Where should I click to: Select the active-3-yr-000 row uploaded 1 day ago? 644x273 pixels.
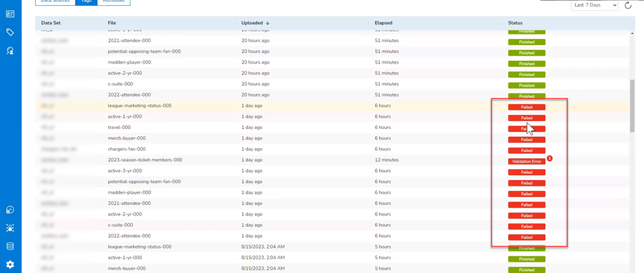pos(332,171)
